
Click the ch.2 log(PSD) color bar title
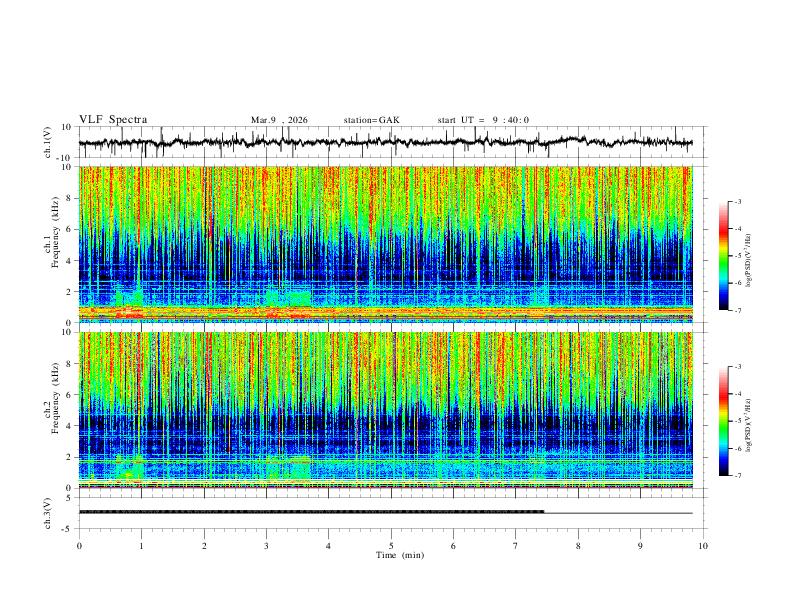pyautogui.click(x=749, y=426)
